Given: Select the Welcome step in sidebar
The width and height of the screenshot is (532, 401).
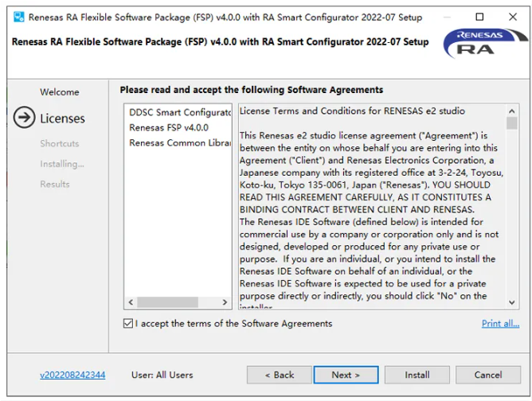Looking at the screenshot, I should 60,92.
